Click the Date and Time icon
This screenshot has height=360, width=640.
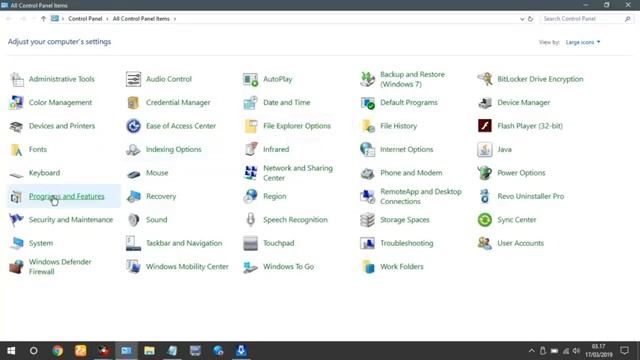pos(251,102)
